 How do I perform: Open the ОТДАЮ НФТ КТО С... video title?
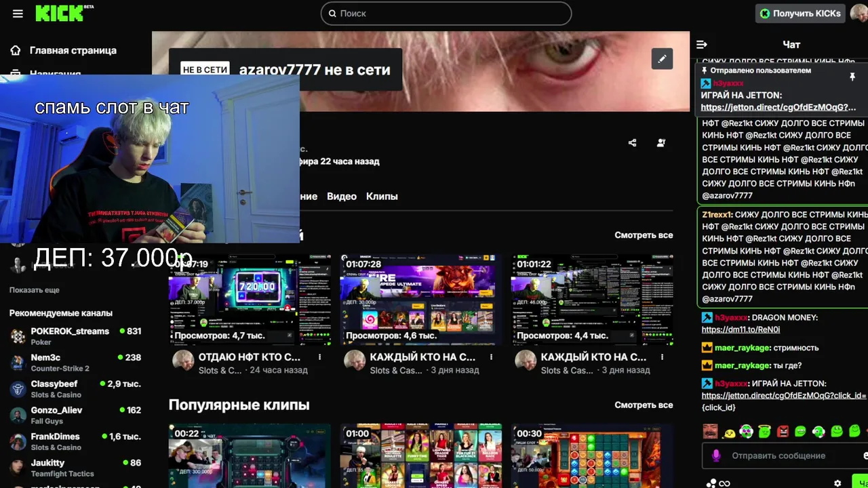tap(249, 357)
